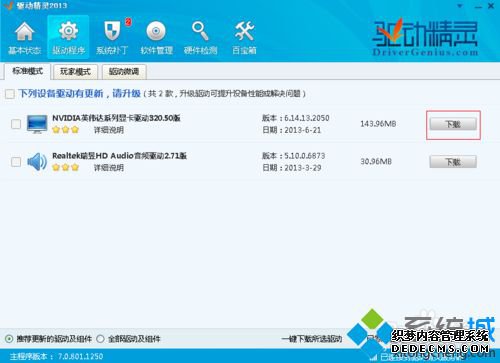Tick the NVIDIA driver checkbox
500x363 pixels.
[x=16, y=124]
